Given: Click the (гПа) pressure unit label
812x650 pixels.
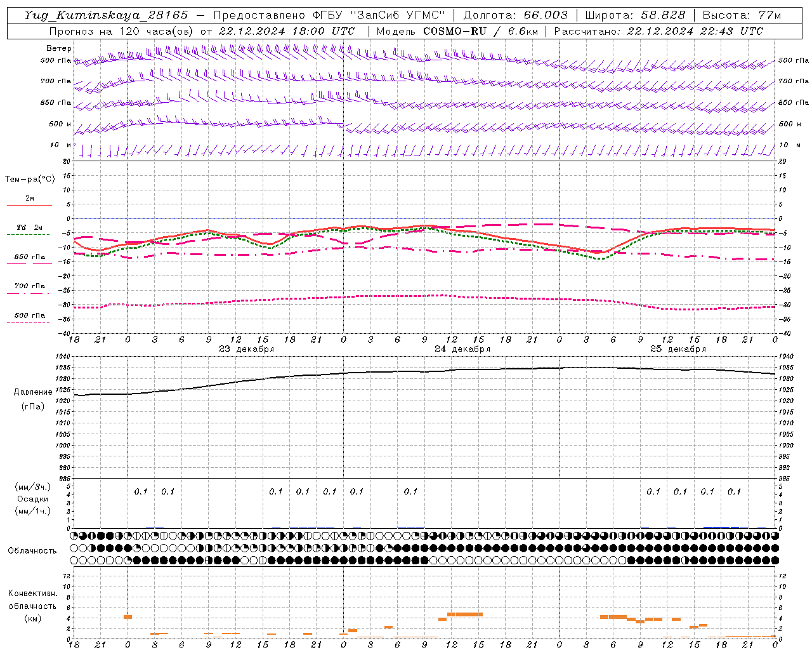Looking at the screenshot, I should coord(32,406).
